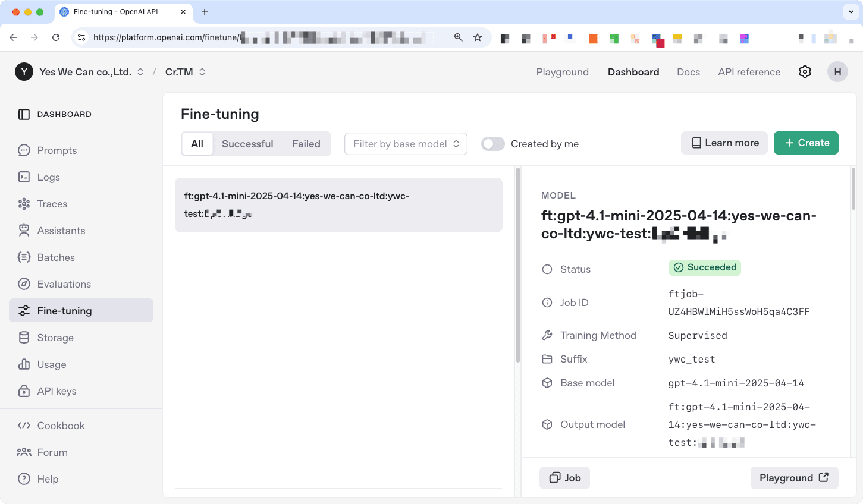Switch to the Successful filter tab
This screenshot has height=504, width=863.
[247, 144]
